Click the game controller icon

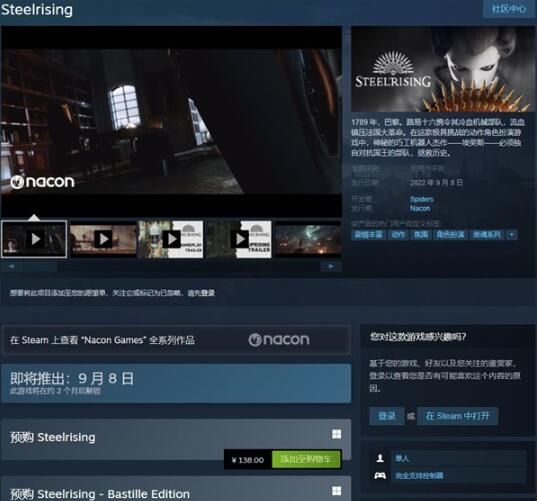(x=380, y=476)
